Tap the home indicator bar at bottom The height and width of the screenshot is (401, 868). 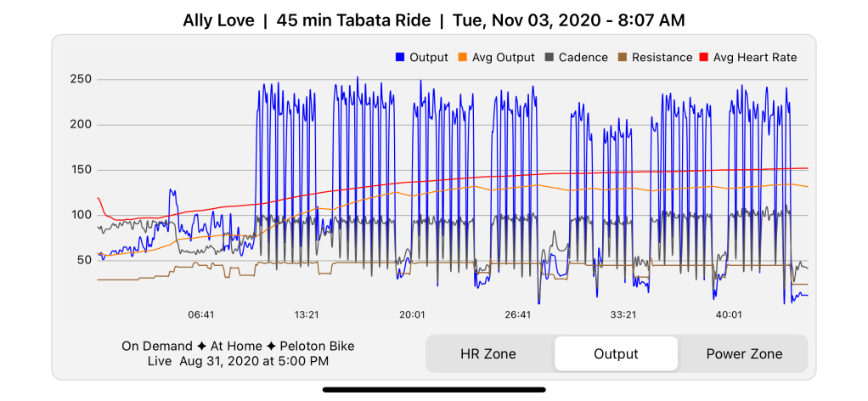(x=434, y=390)
